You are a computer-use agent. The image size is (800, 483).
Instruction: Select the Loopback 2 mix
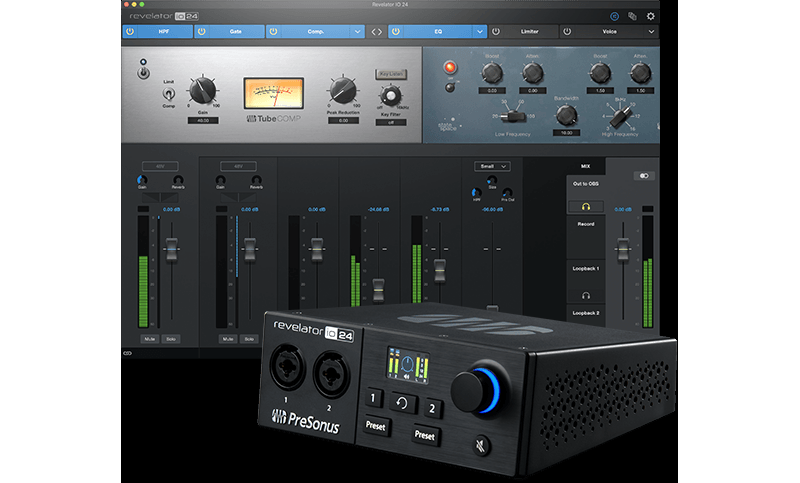coord(586,313)
